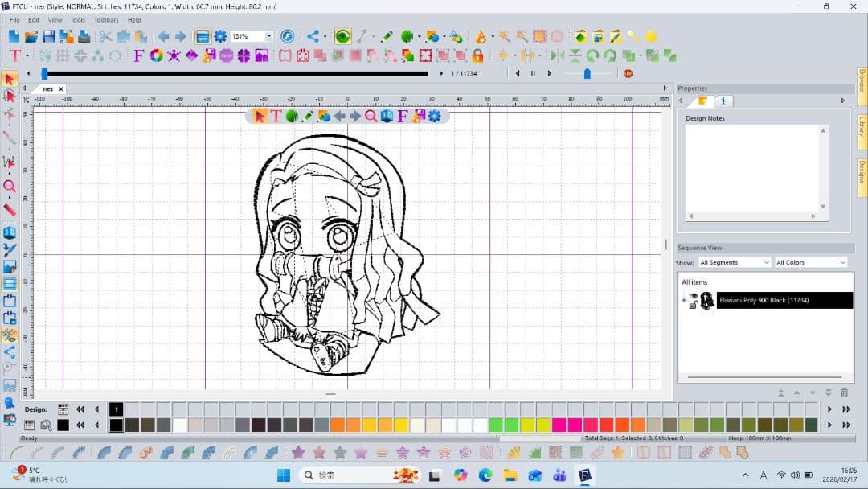The height and width of the screenshot is (489, 868).
Task: Click the stitch playback speed slider
Action: coord(587,73)
